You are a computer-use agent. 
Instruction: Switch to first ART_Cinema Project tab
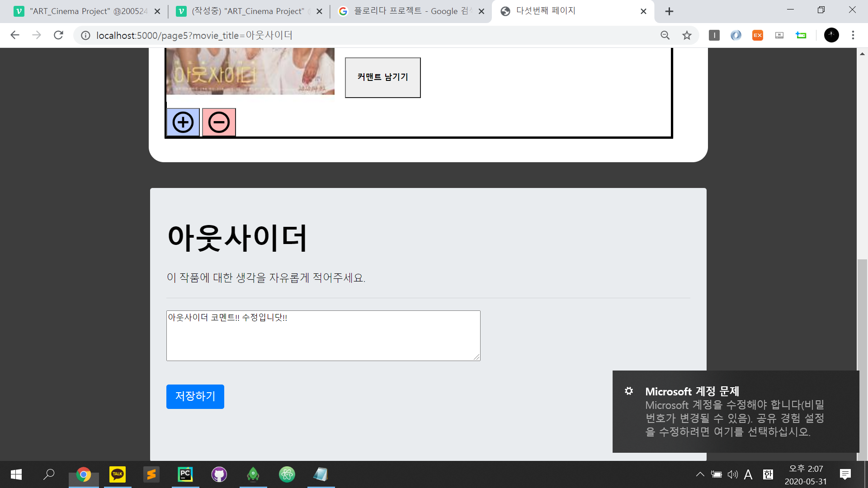86,11
